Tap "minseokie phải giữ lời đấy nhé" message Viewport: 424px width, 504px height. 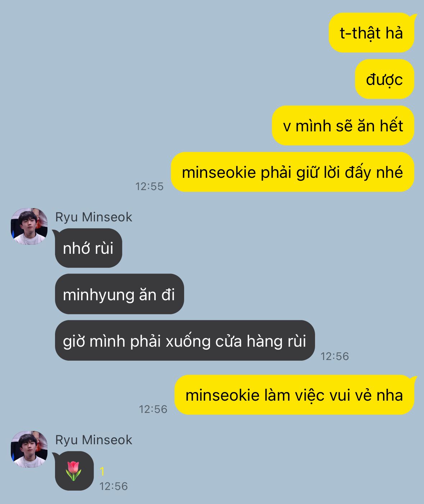click(x=292, y=172)
